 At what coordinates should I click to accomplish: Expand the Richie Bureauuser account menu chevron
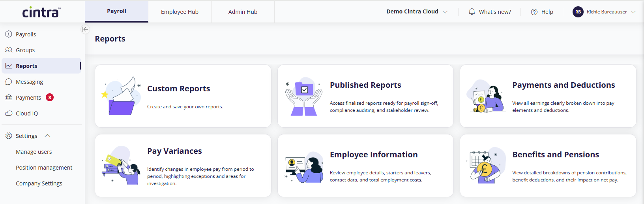(x=633, y=12)
